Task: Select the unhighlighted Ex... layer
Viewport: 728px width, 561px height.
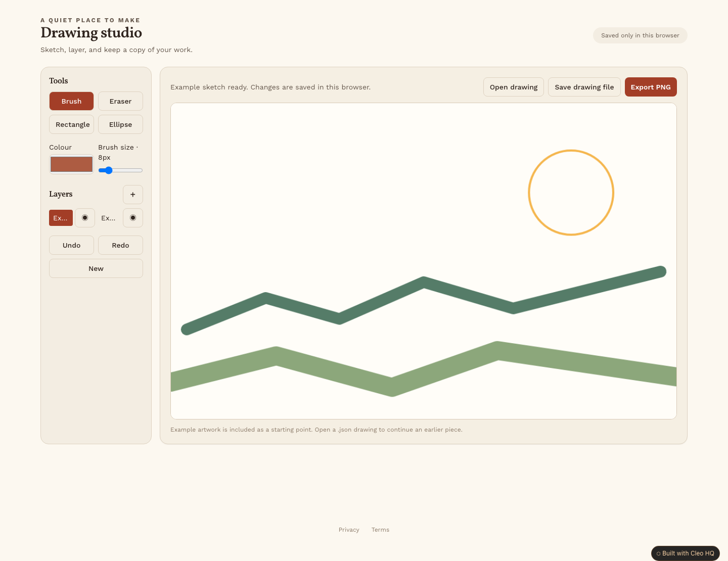Action: [x=109, y=218]
